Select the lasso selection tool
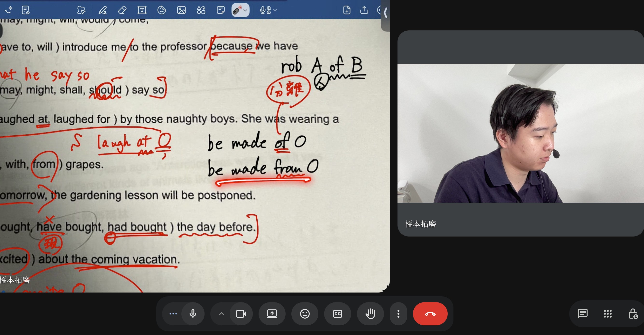Image resolution: width=644 pixels, height=335 pixels. pos(81,10)
